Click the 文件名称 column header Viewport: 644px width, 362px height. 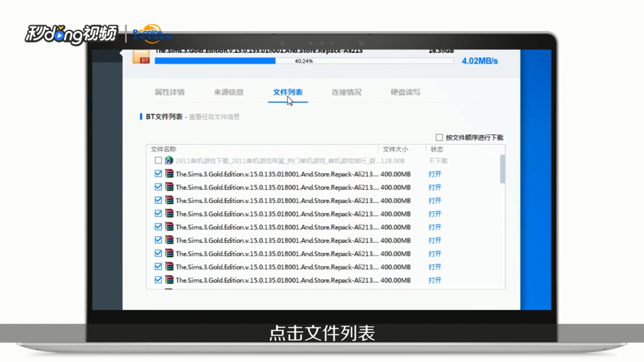[x=165, y=149]
